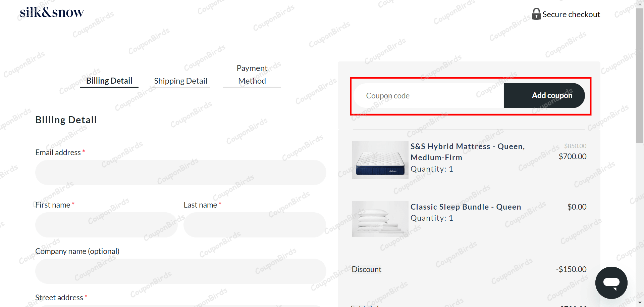Viewport: 644px width, 307px height.
Task: Click into the Last name field
Action: [x=255, y=225]
